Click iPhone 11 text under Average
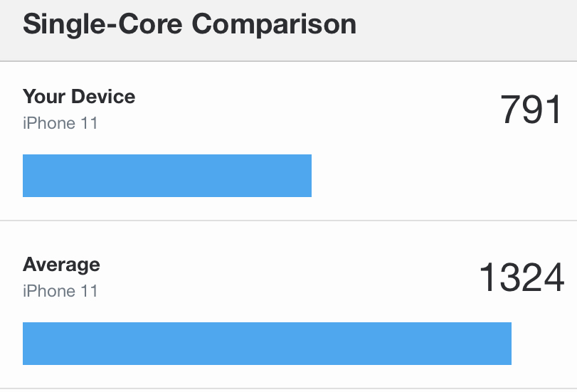Screen dimensions: 577x392 (60, 291)
